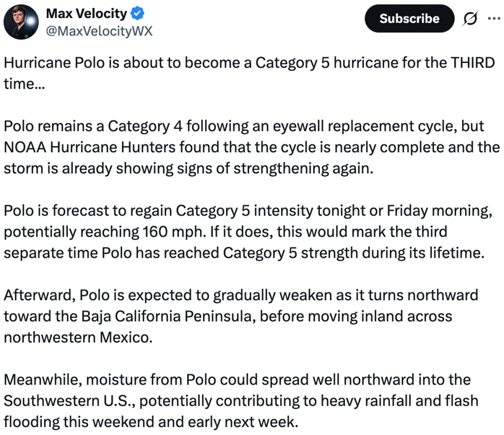The image size is (504, 435).
Task: Click the text 'Baja California Peninsula'
Action: (168, 316)
